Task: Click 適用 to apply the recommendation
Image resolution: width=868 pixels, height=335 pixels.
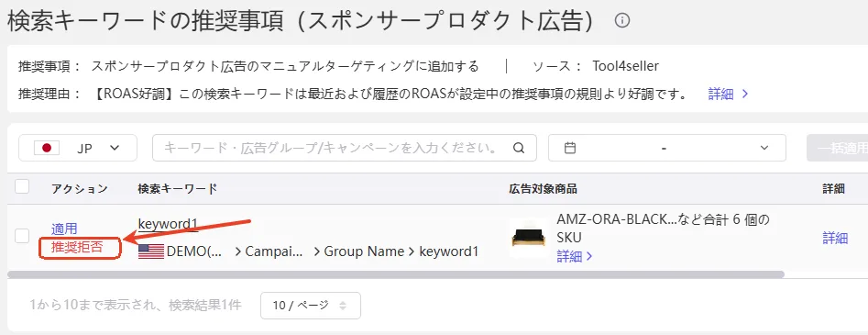Action: point(64,229)
